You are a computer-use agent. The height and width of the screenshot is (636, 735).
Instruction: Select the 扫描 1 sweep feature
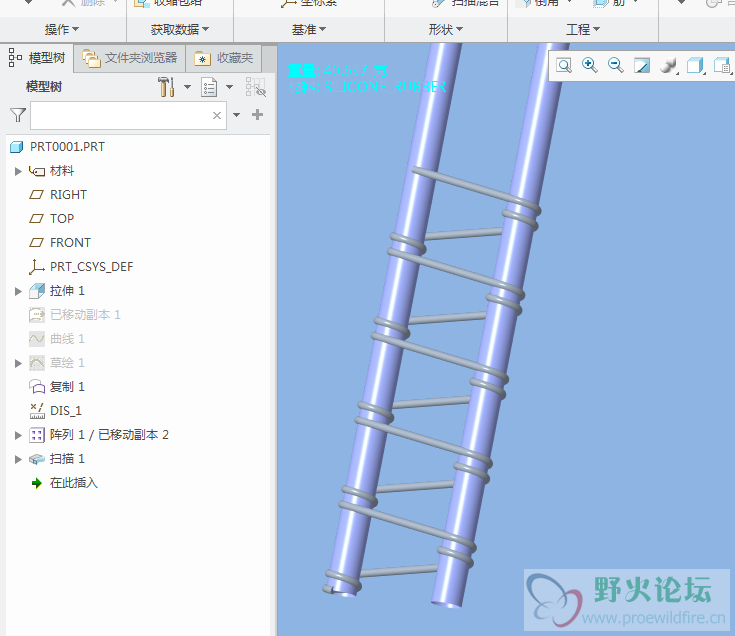67,458
